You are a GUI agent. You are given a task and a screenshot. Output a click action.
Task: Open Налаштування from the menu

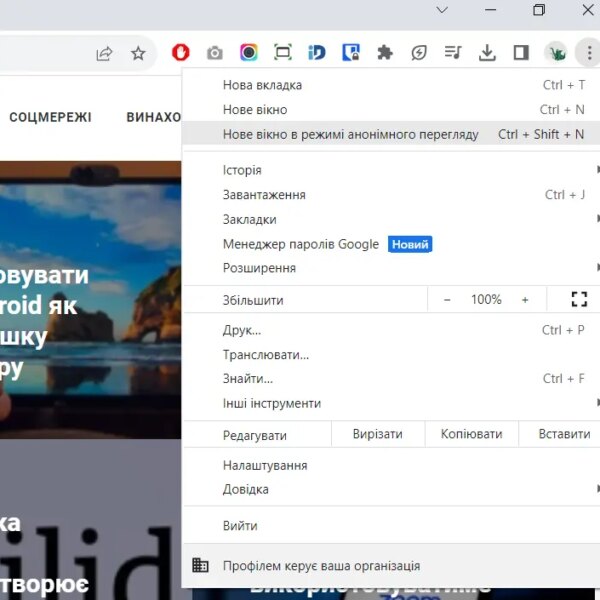tap(391, 466)
